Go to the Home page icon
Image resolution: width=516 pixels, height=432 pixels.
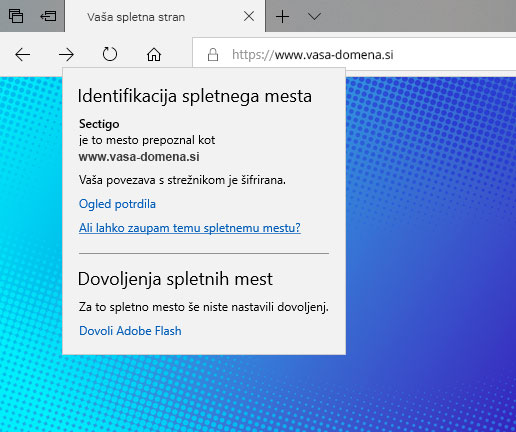pos(154,54)
